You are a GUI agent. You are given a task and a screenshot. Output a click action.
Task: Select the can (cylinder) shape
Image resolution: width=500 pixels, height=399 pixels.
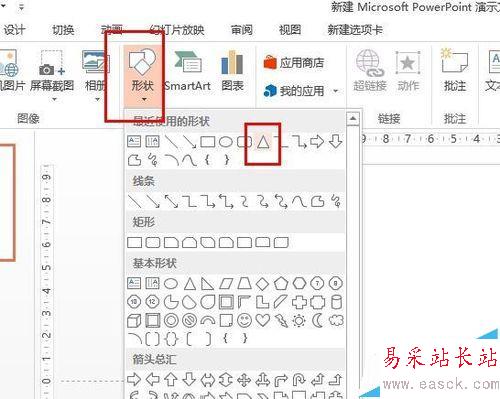pyautogui.click(x=336, y=302)
